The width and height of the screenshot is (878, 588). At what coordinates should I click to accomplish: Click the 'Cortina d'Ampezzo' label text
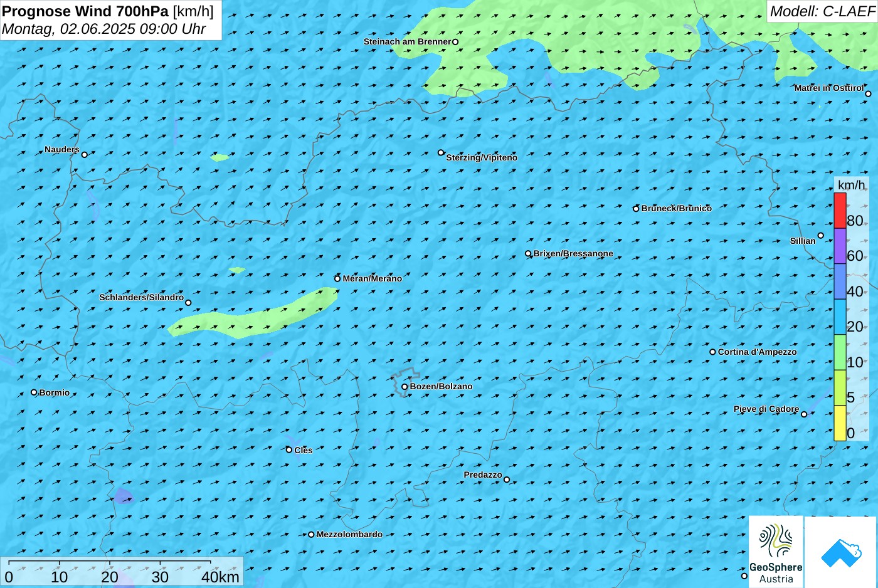click(x=757, y=352)
